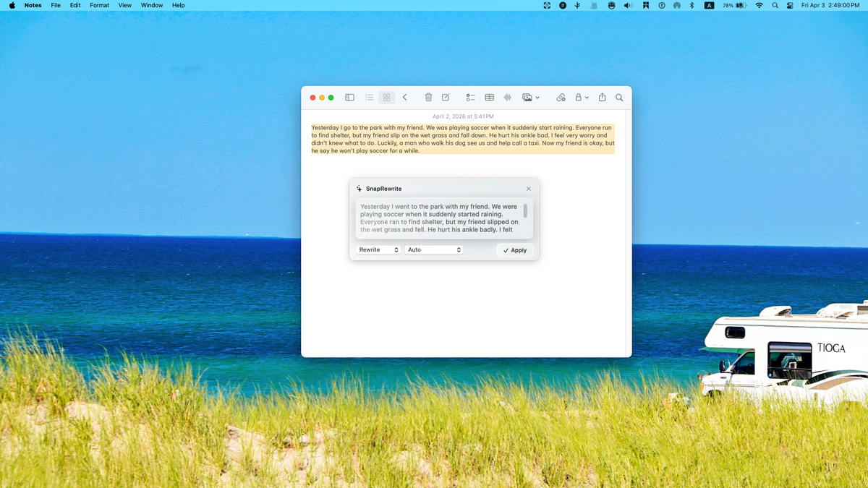Expand the photo media attachment menu
Image resolution: width=868 pixels, height=488 pixels.
[x=530, y=97]
